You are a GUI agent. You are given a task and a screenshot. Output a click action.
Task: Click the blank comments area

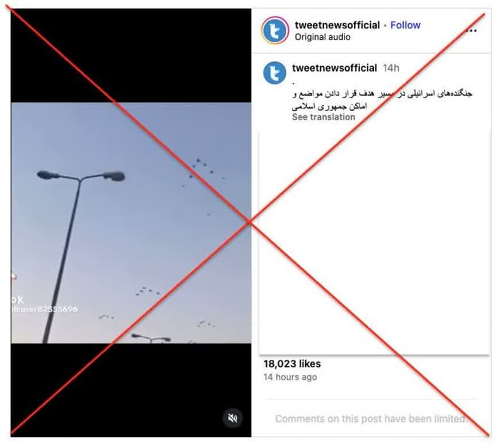tap(374, 242)
